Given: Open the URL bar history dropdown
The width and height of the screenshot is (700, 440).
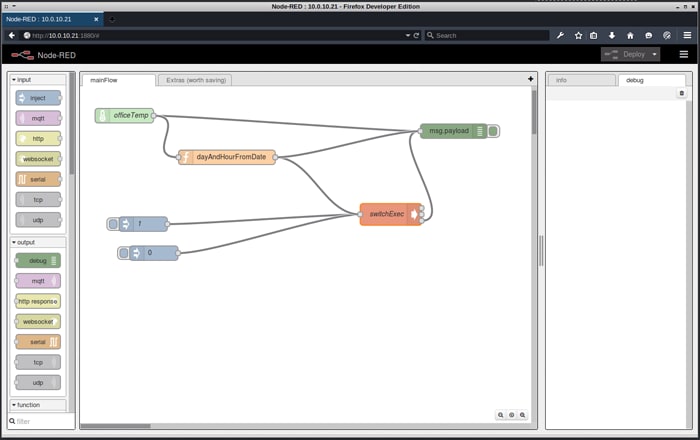Looking at the screenshot, I should (408, 35).
